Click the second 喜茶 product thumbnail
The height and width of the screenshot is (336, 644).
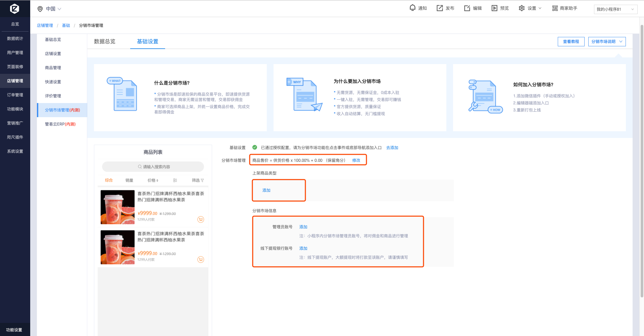(x=117, y=247)
